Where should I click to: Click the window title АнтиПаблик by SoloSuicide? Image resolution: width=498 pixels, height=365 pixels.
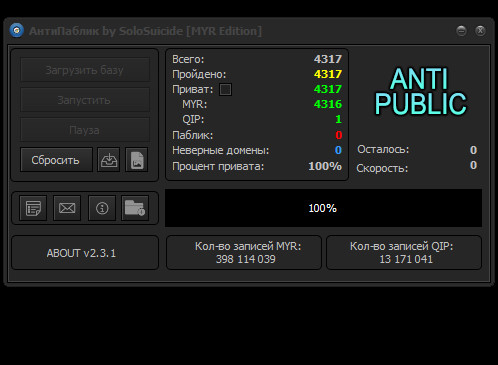[145, 31]
